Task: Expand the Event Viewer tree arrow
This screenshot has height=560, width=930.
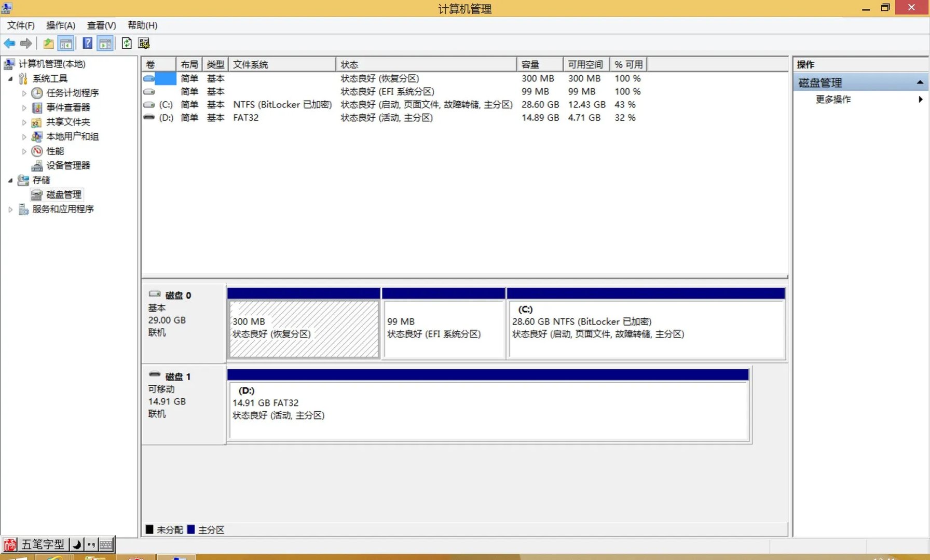Action: tap(24, 108)
